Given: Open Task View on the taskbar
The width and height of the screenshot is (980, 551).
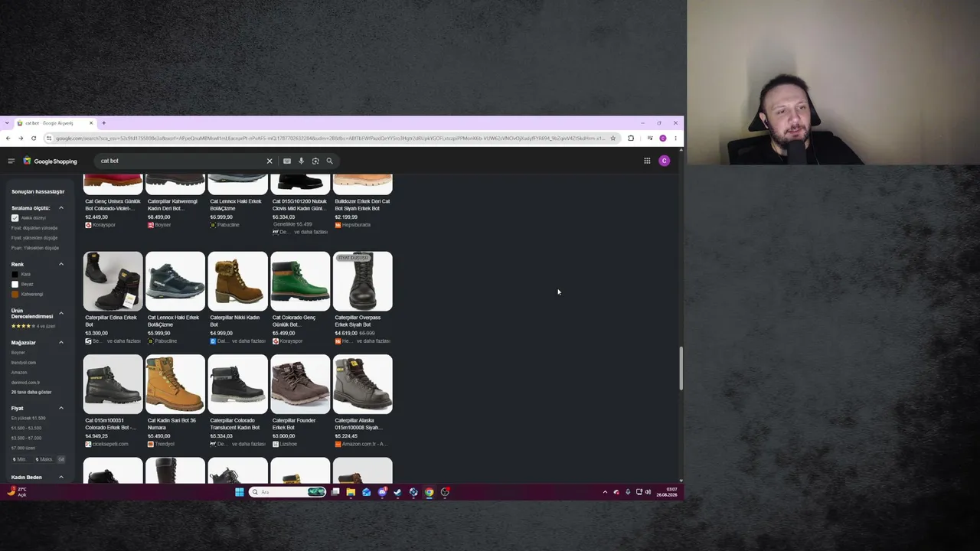Looking at the screenshot, I should point(335,492).
